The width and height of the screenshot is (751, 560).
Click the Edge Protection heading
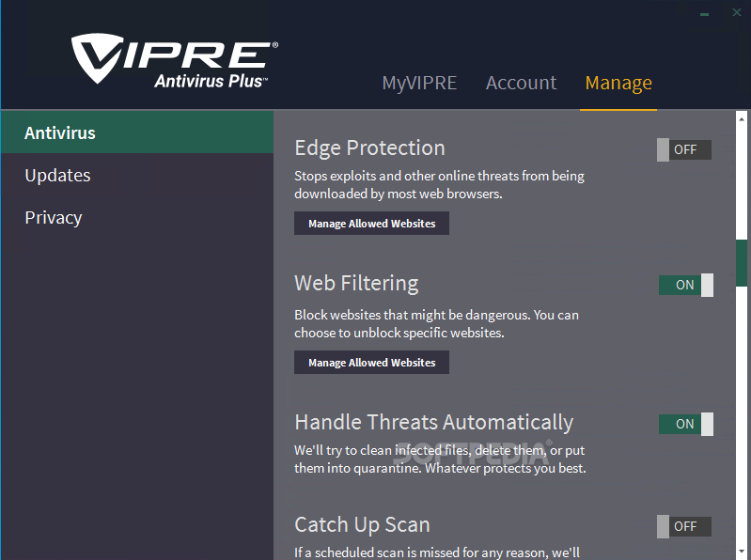369,148
